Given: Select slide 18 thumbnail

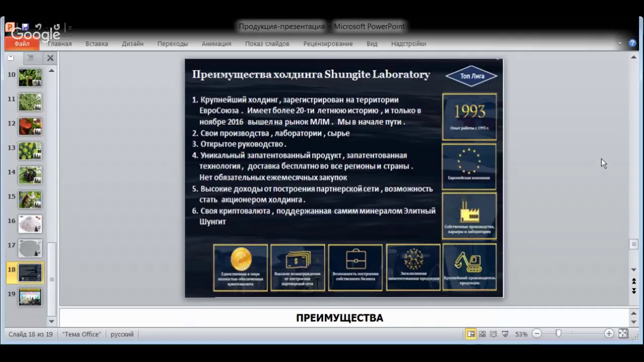Looking at the screenshot, I should (x=30, y=273).
